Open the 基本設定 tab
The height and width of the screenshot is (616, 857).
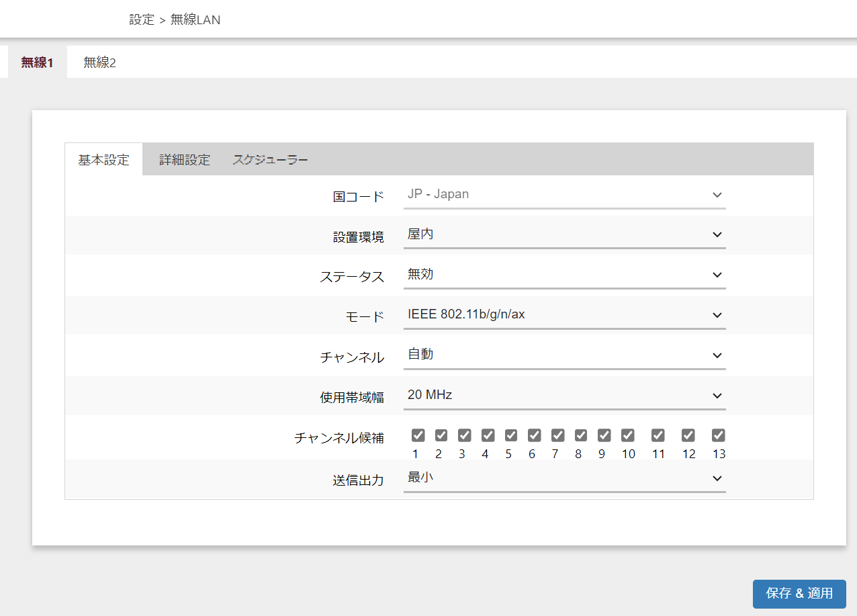[104, 160]
